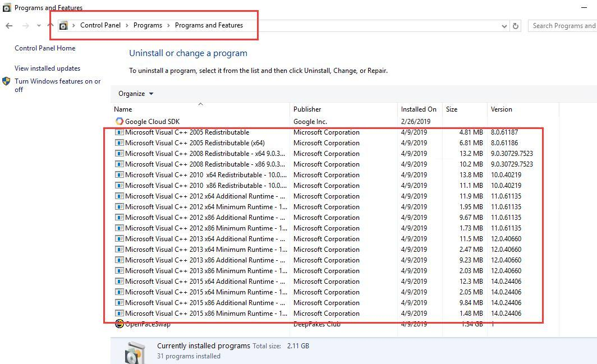Viewport: 597px width, 364px height.
Task: Click the address bar Control Panel icon
Action: 63,25
